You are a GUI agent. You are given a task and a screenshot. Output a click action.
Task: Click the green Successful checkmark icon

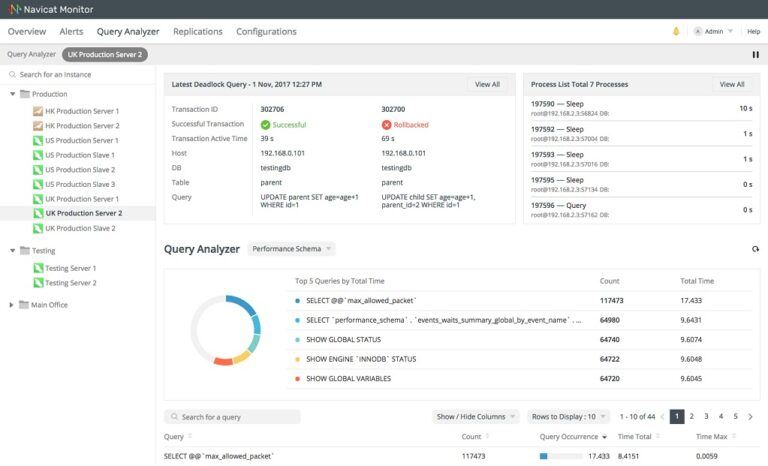[265, 125]
